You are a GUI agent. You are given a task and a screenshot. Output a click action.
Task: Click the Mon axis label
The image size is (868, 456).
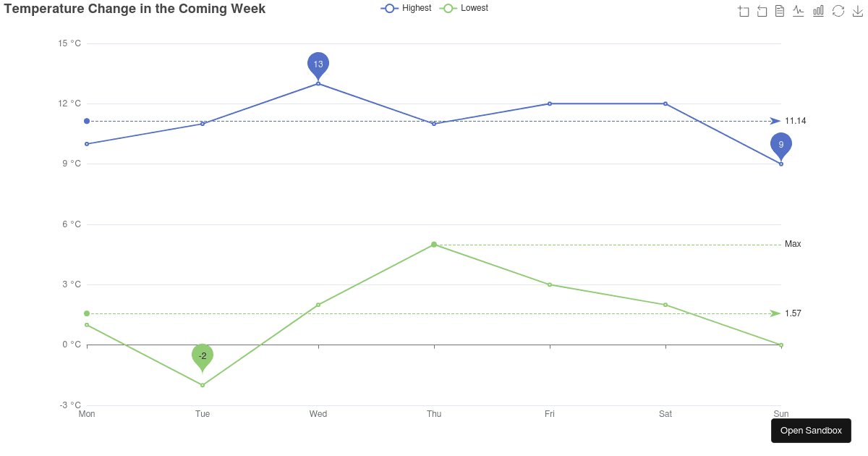point(87,414)
